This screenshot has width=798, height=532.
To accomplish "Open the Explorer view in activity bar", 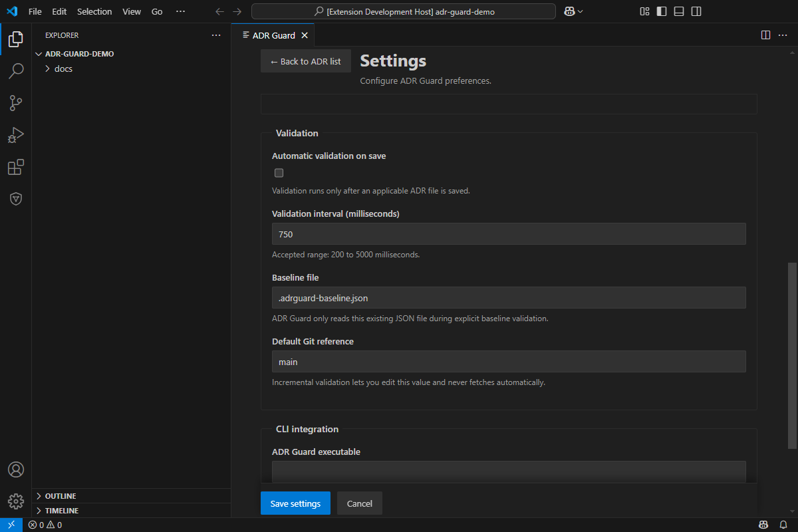I will [16, 39].
